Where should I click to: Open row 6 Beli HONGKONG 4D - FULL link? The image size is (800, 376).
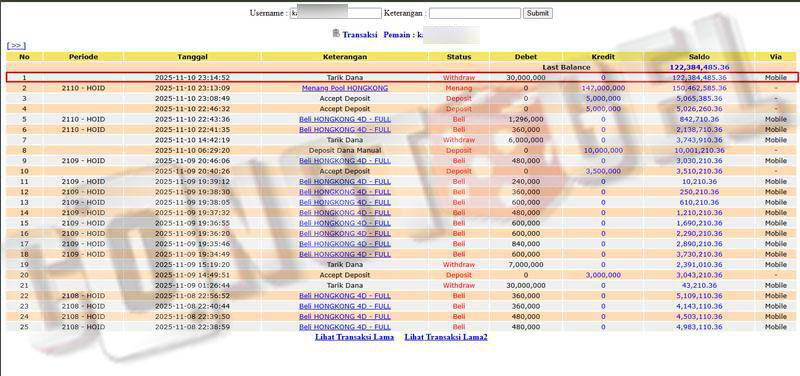pos(345,130)
